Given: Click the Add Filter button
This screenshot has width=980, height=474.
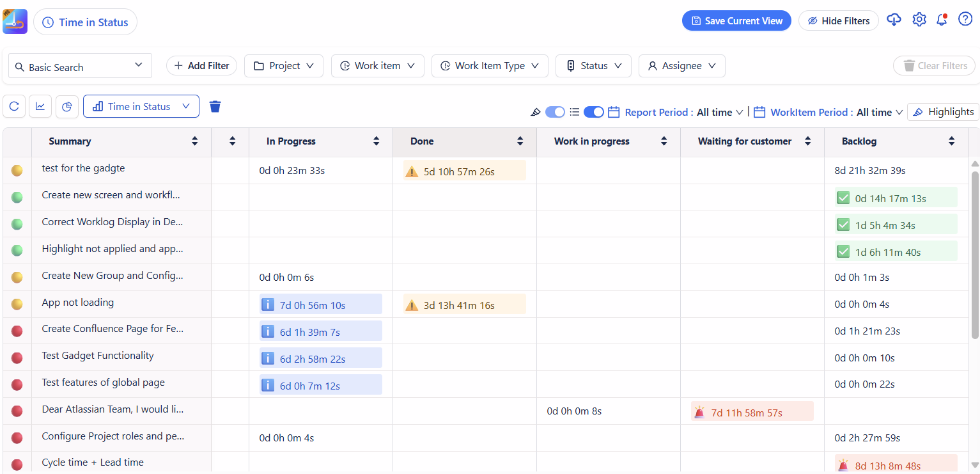Looking at the screenshot, I should [x=201, y=66].
